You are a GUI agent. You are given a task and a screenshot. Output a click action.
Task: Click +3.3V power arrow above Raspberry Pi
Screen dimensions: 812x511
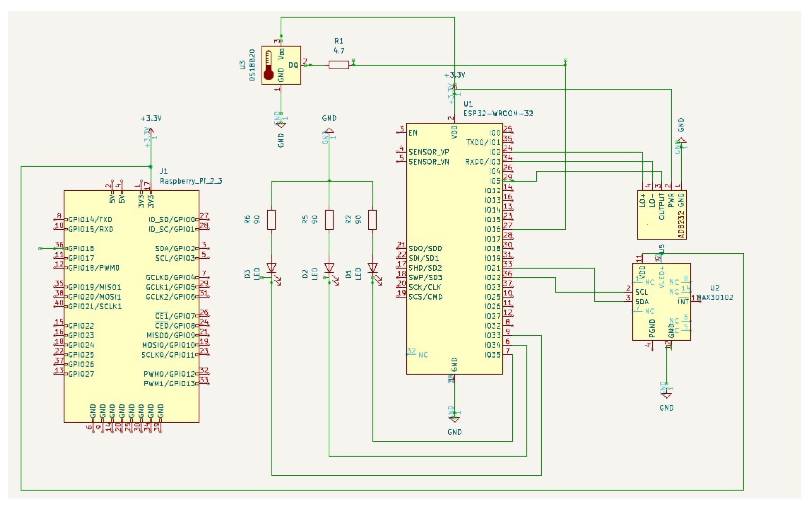point(151,131)
